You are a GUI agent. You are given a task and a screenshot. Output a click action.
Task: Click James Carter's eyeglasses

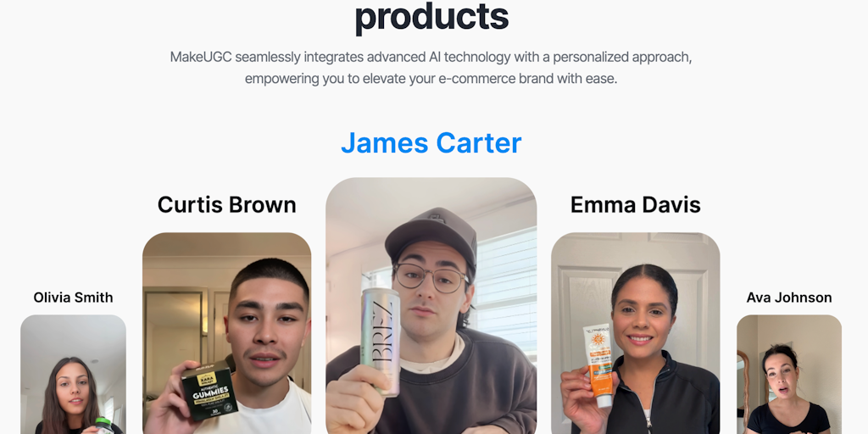pyautogui.click(x=431, y=278)
